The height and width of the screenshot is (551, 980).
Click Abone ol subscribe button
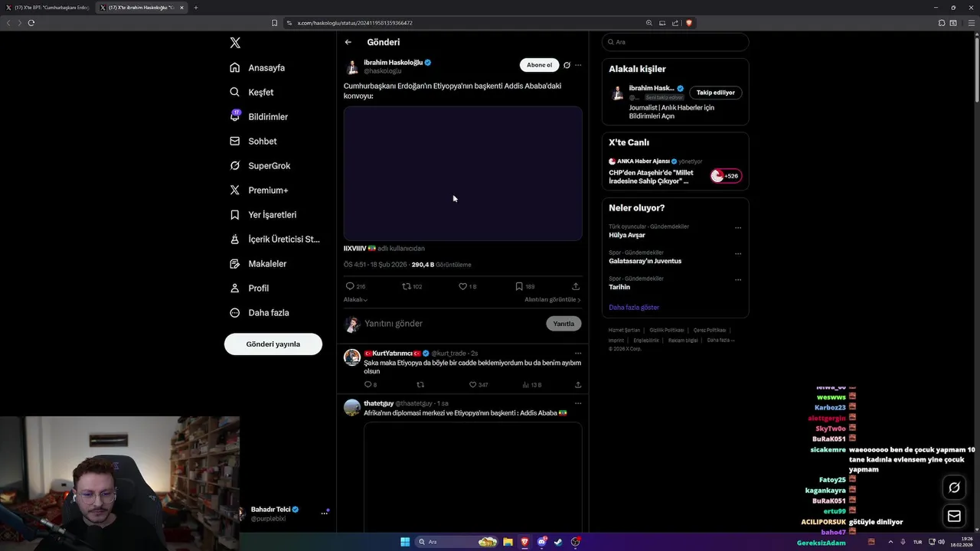click(539, 65)
